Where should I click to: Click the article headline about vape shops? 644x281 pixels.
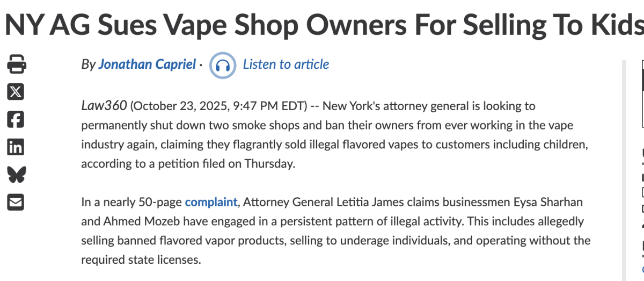pos(322,24)
